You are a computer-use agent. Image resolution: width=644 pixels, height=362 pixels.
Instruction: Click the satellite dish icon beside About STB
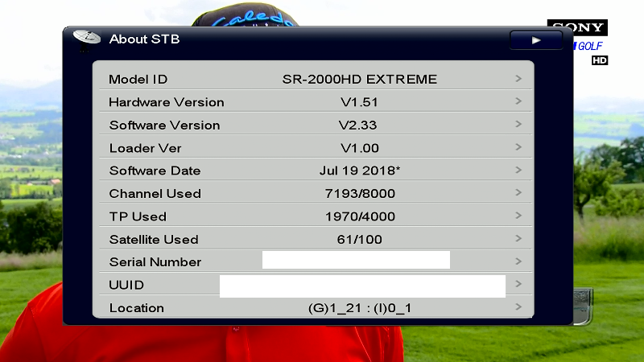pyautogui.click(x=86, y=39)
